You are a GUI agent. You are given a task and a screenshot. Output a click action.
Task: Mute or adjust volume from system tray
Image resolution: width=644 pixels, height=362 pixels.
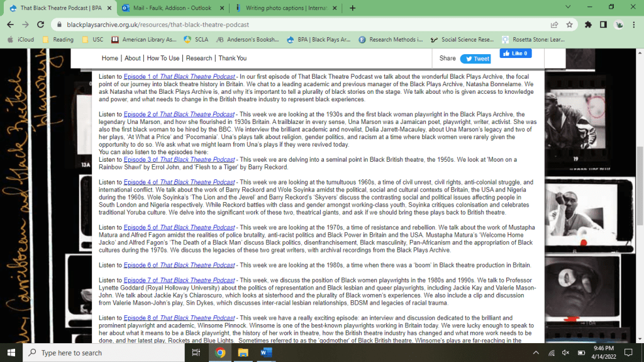565,353
